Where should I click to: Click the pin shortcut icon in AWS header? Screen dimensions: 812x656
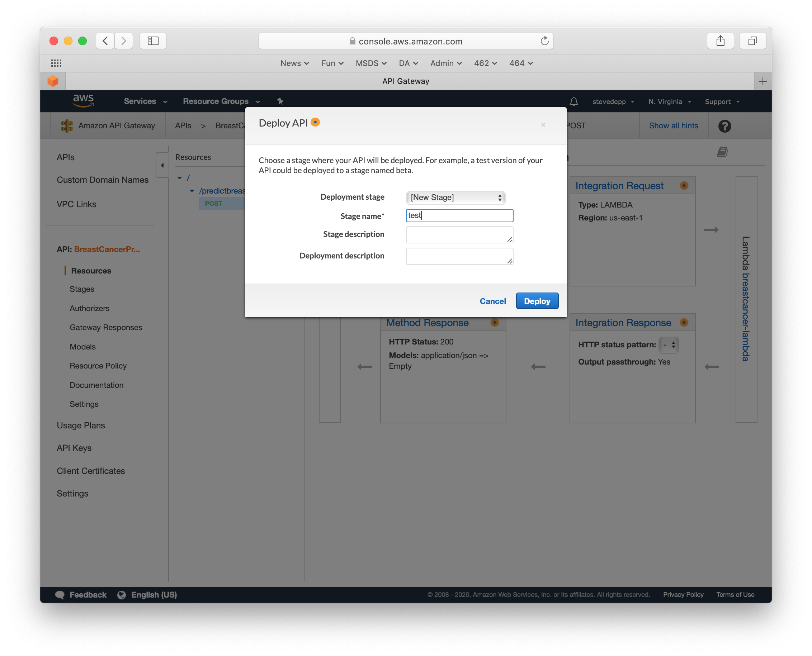point(280,101)
